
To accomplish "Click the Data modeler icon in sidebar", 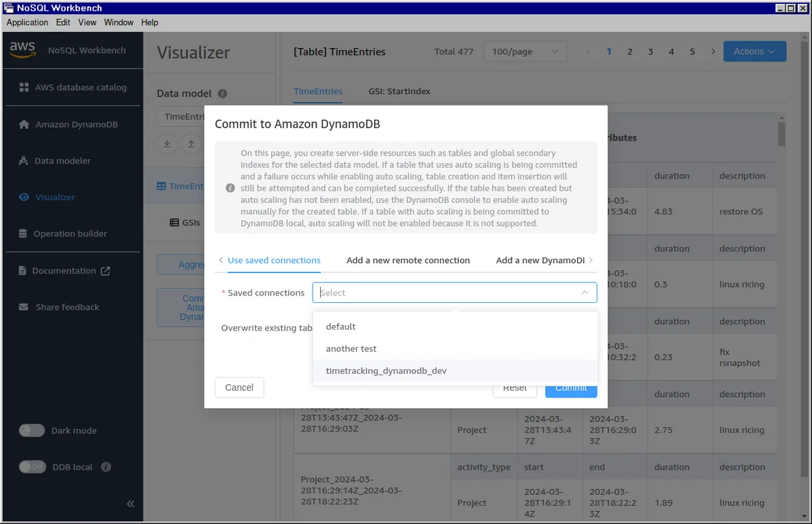I will click(x=23, y=161).
